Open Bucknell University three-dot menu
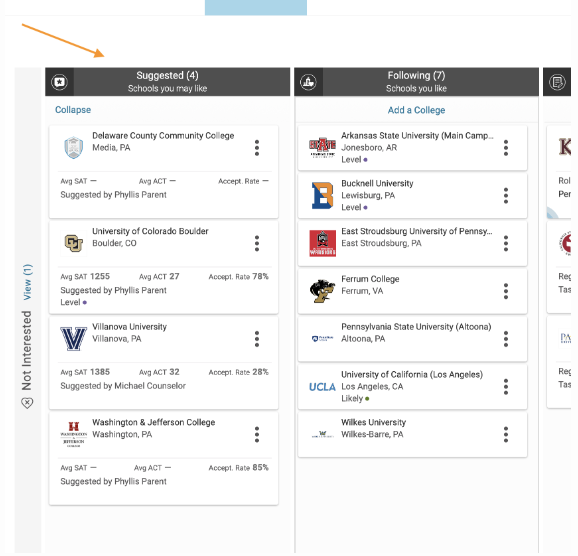Screen dimensions: 578x556 click(x=506, y=195)
